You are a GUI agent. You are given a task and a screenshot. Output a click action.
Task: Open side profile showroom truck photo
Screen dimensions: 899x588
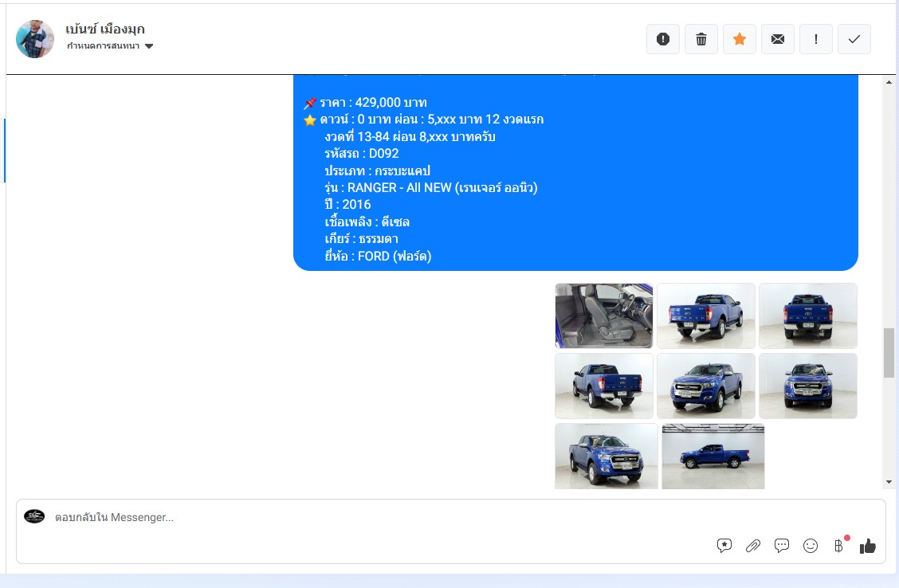713,457
